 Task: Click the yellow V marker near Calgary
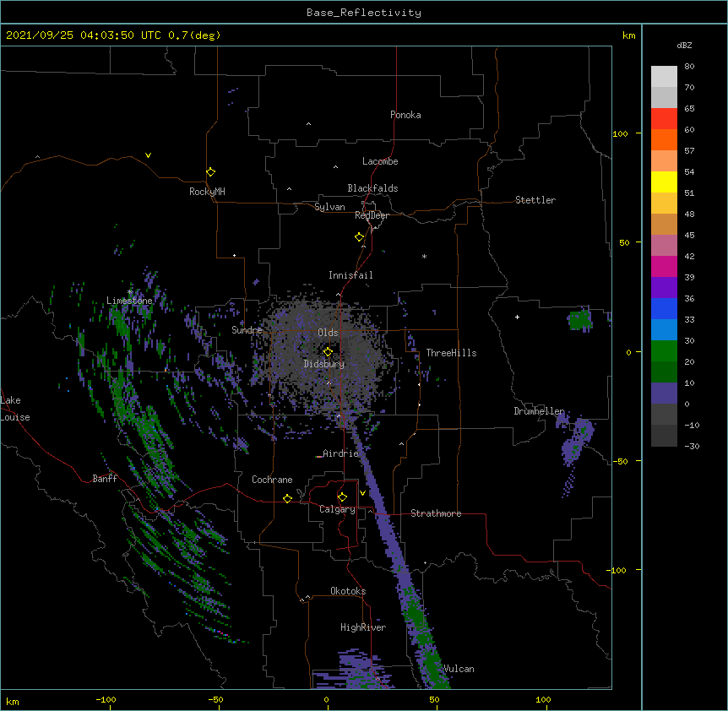coord(362,493)
